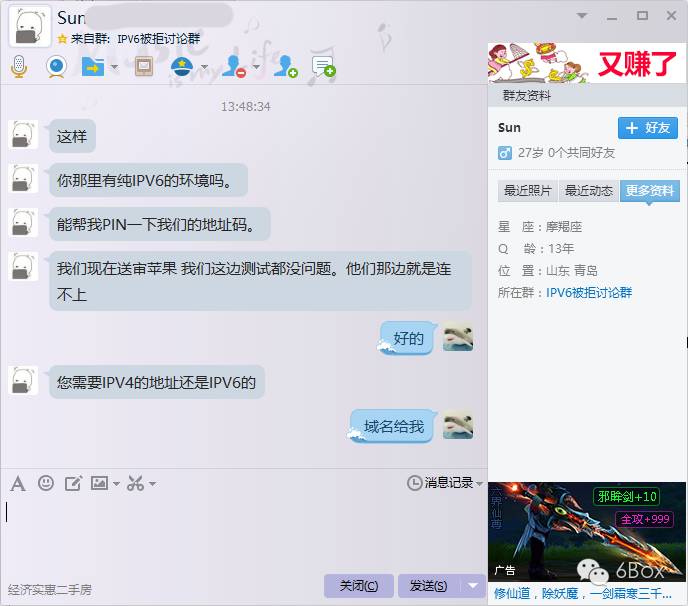The height and width of the screenshot is (606, 688).
Task: Click the 又赚了 banner advertisement
Action: pyautogui.click(x=587, y=63)
